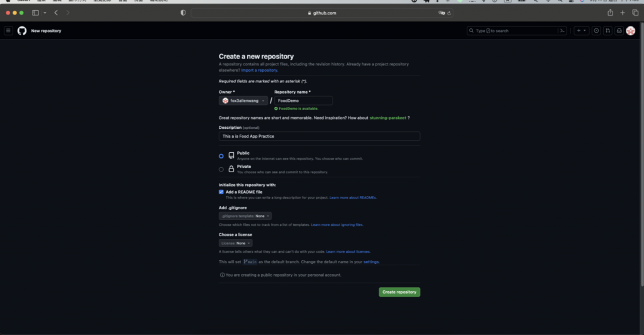This screenshot has height=335, width=644.
Task: Click the Add a README file label
Action: [x=244, y=192]
